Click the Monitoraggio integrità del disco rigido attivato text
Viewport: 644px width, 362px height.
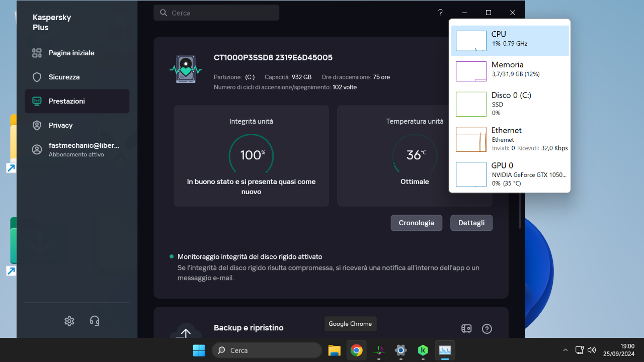250,256
